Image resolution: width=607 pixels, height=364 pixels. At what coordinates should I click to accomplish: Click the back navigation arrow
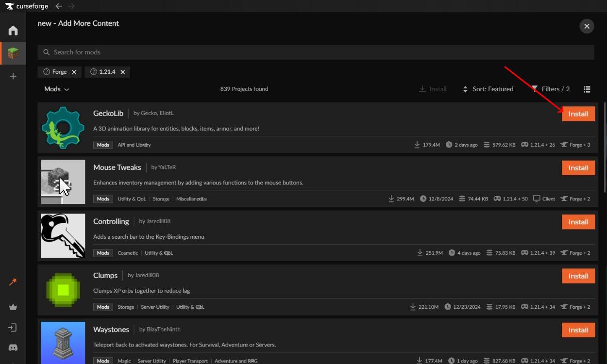(x=59, y=6)
